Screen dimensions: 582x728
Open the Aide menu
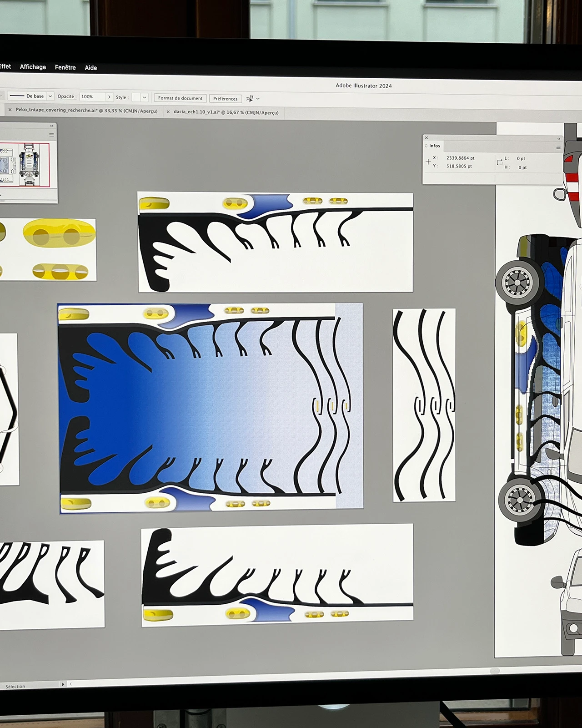(x=91, y=68)
